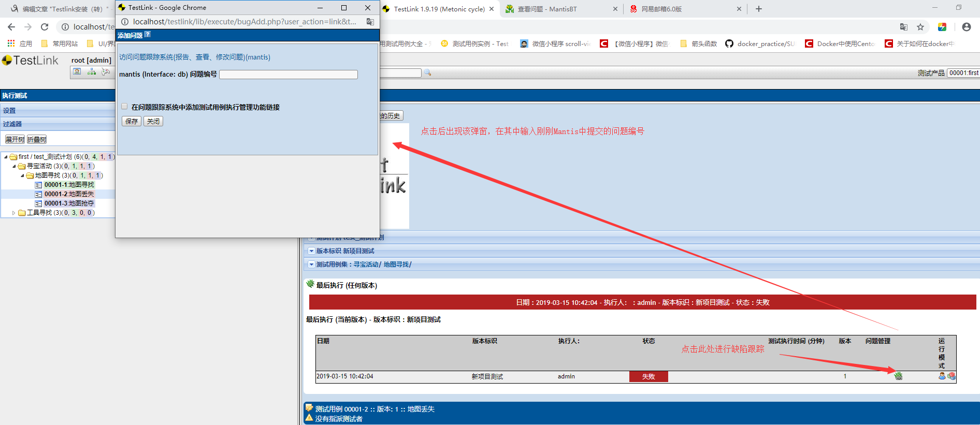Click the browser back arrow
The height and width of the screenshot is (425, 980).
pos(11,27)
